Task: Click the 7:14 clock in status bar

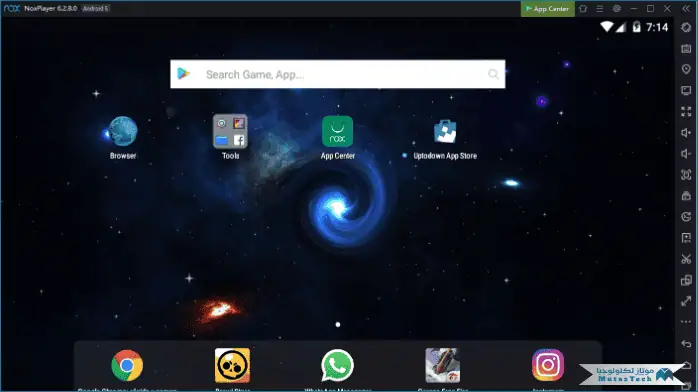Action: click(657, 28)
